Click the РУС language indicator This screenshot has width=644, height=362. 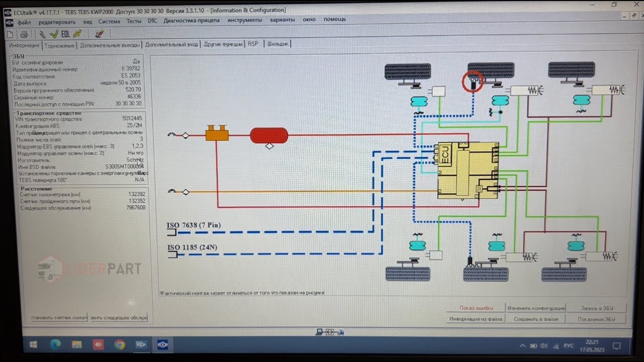click(568, 346)
